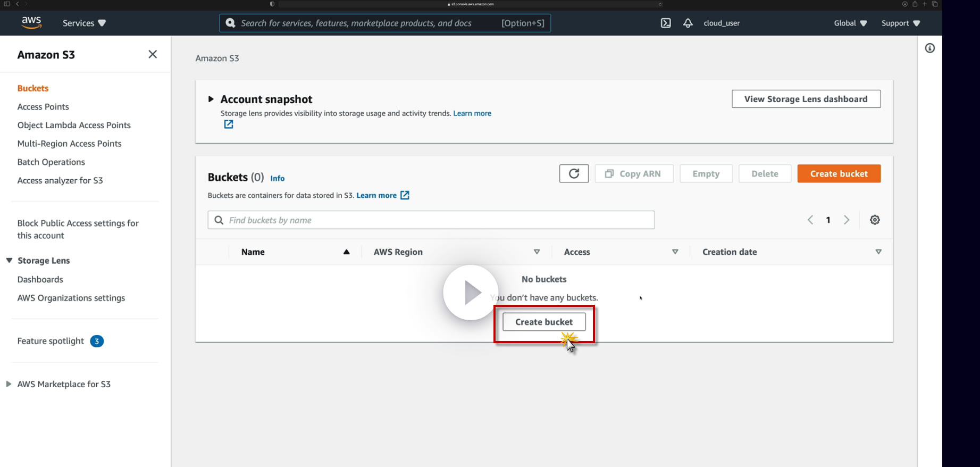Select page 1 of buckets
980x467 pixels.
click(828, 220)
